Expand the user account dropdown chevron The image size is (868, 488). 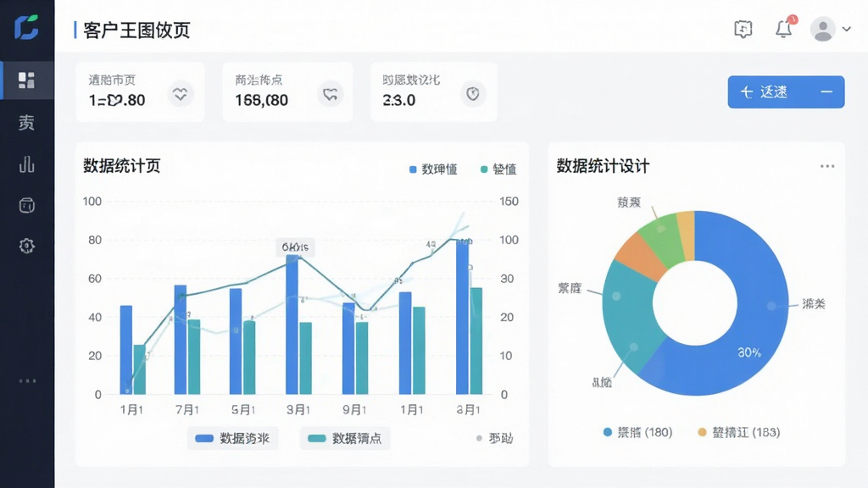point(847,29)
